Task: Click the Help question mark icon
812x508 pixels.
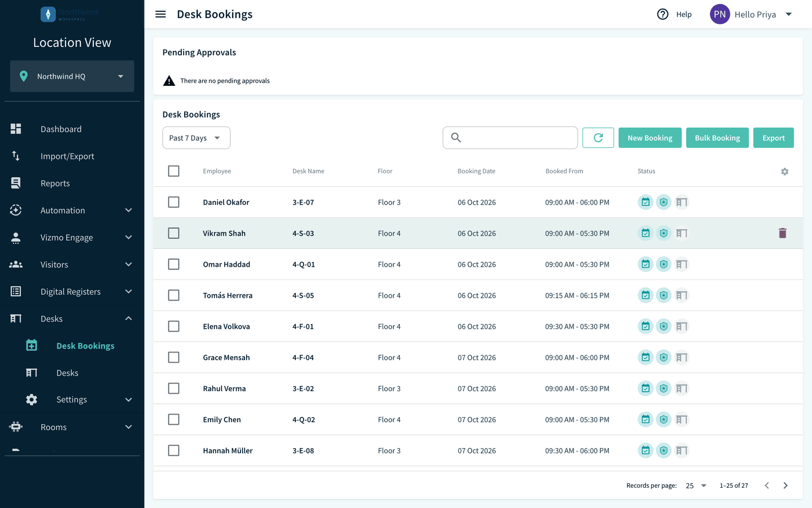Action: pyautogui.click(x=663, y=14)
